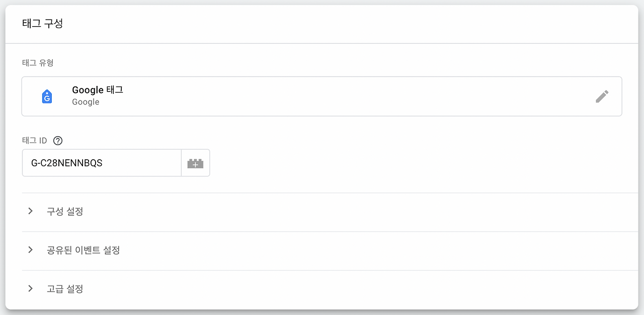Click the blue Google tag icon

coord(47,96)
